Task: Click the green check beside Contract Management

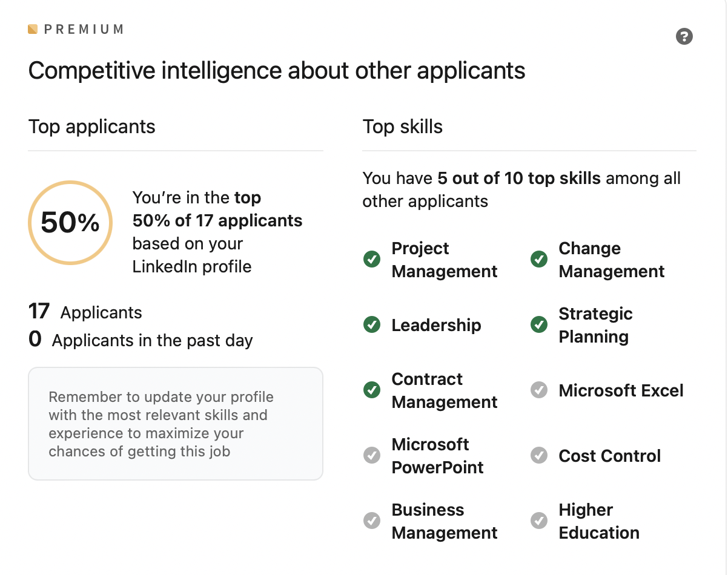Action: click(x=371, y=390)
